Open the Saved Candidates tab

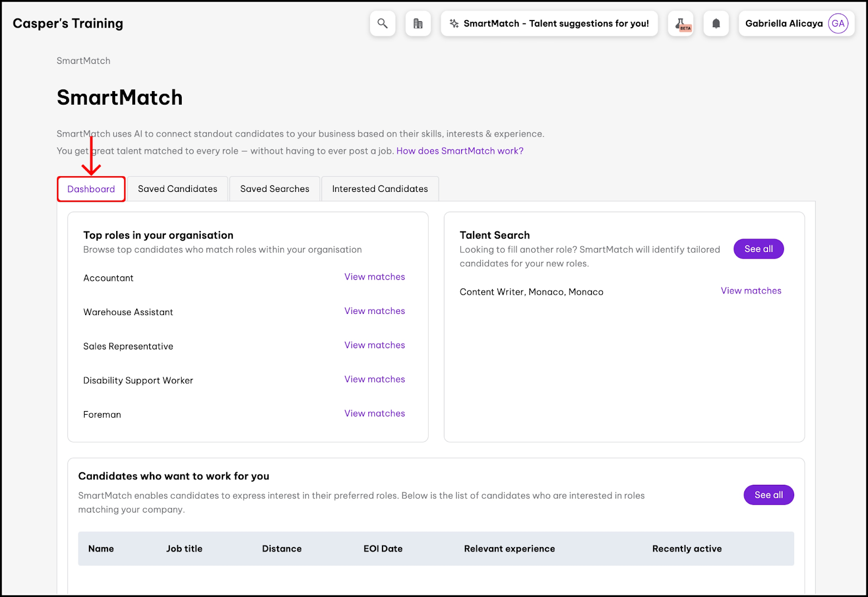[x=177, y=189]
